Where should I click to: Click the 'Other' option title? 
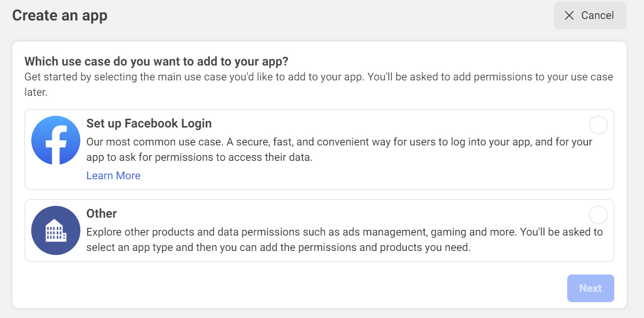(x=101, y=214)
